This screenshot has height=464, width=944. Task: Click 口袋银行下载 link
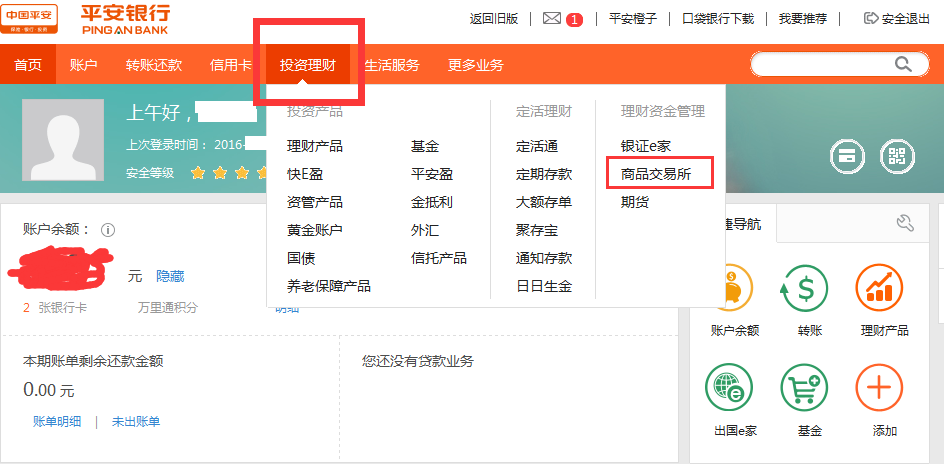click(718, 19)
